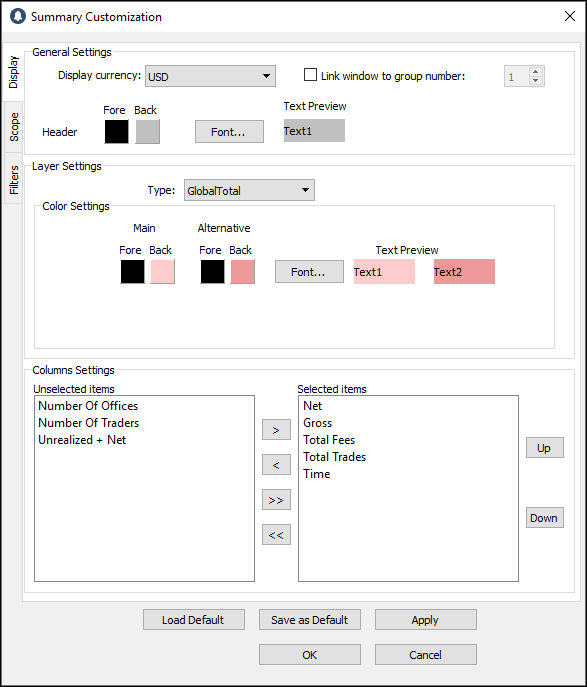Switch to the Scope tab
587x687 pixels.
click(x=14, y=127)
